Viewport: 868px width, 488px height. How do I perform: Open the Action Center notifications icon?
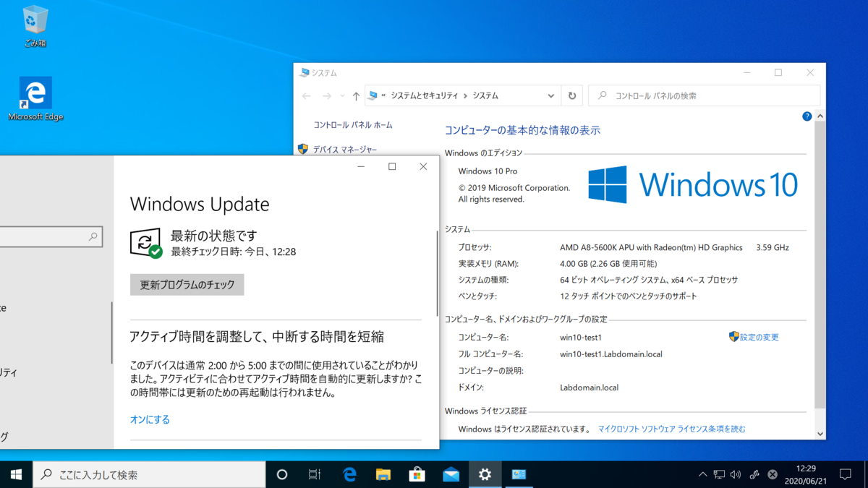(845, 474)
